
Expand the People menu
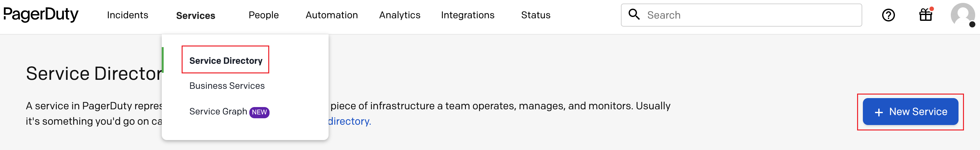tap(263, 15)
